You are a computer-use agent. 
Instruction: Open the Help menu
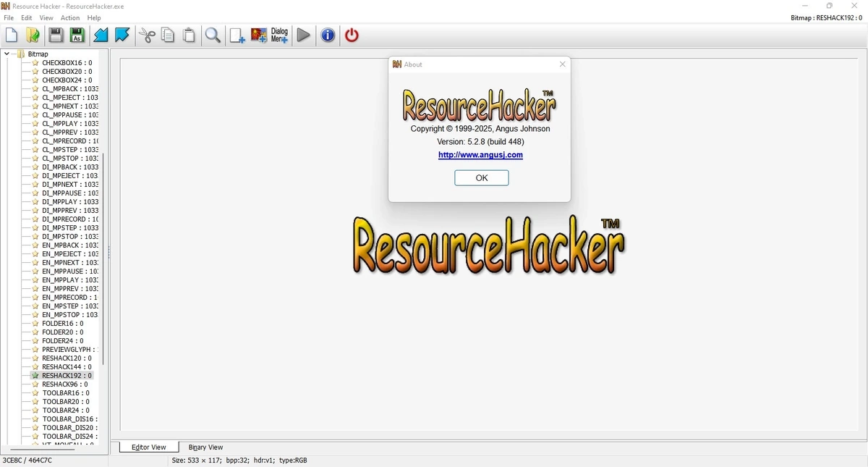click(x=94, y=17)
